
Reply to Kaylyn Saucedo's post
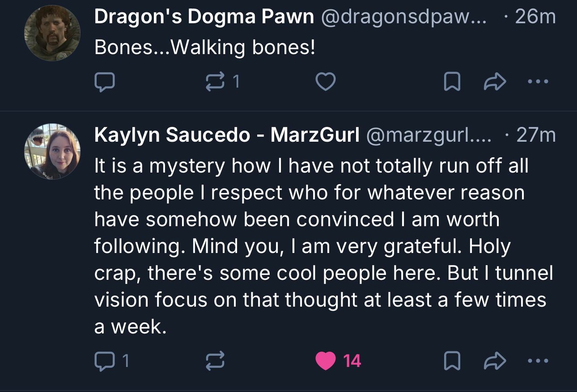tap(105, 361)
